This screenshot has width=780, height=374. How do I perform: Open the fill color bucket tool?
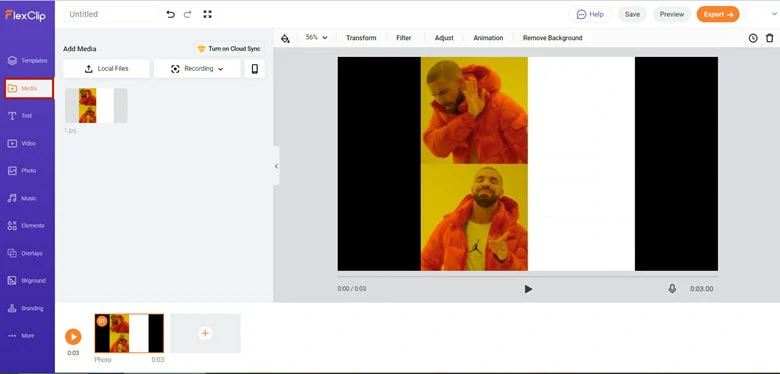click(285, 38)
